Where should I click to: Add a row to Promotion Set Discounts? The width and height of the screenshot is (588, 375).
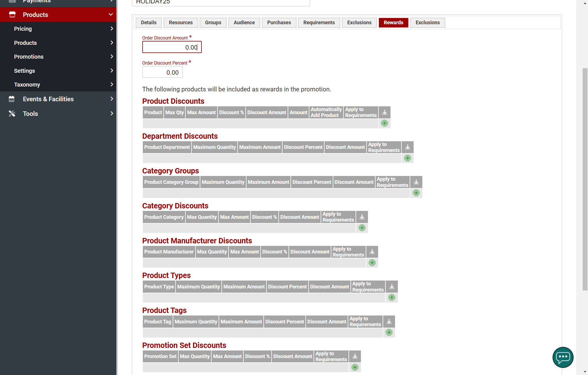coord(355,367)
